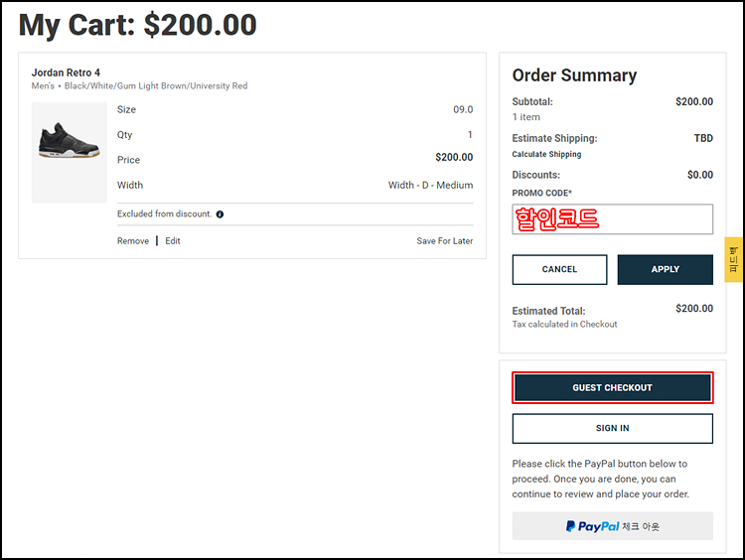
Task: Click the Excluded from discount text
Action: (164, 213)
